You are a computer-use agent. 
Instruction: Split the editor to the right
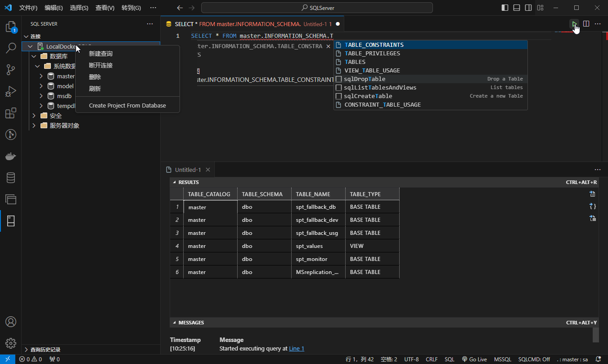(x=586, y=24)
